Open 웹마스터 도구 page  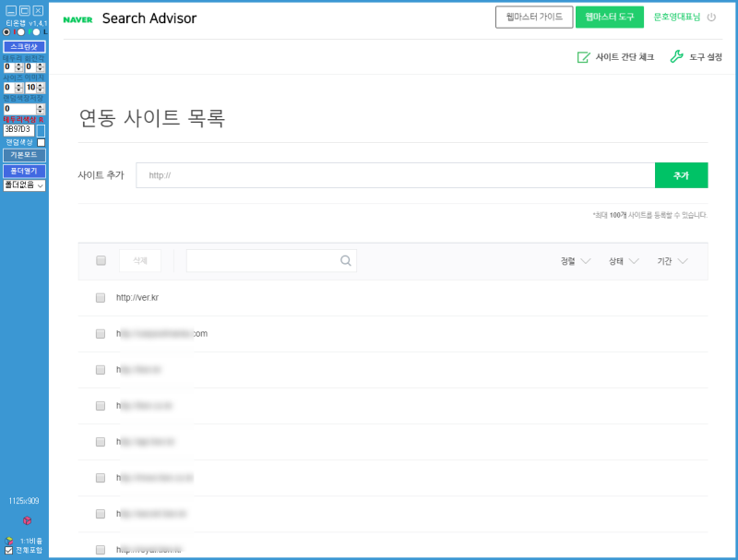(610, 17)
